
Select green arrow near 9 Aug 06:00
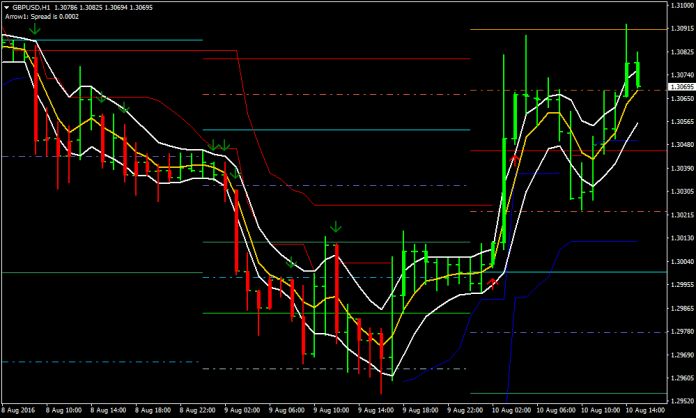tap(293, 263)
